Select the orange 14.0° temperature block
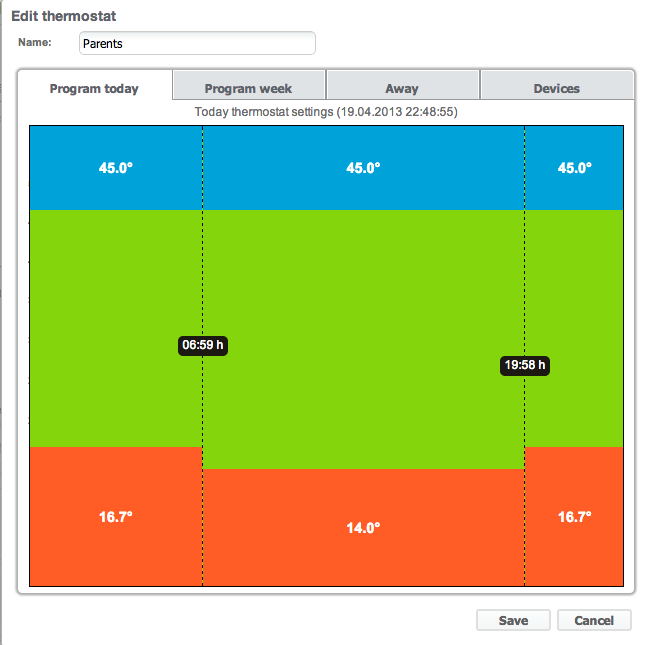 (x=363, y=527)
